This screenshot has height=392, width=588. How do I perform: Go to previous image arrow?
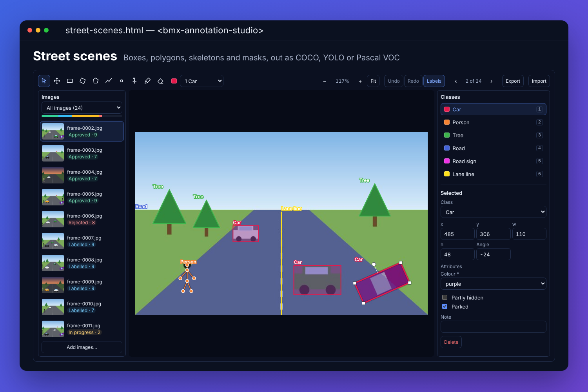point(456,81)
